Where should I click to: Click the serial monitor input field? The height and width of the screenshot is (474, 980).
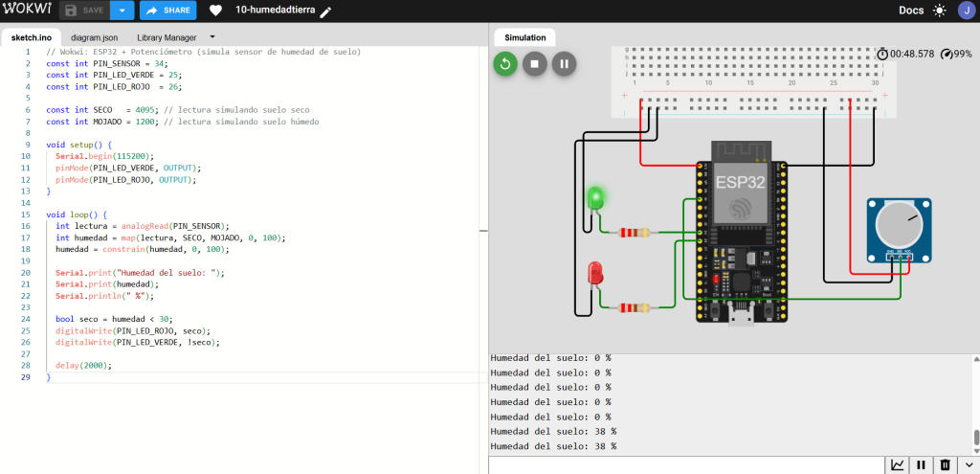point(686,465)
